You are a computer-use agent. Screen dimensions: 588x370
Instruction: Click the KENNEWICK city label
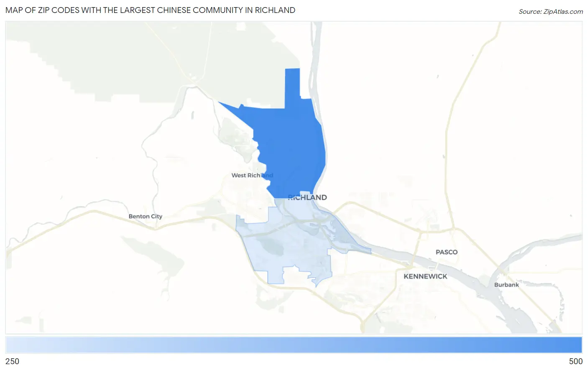(425, 276)
